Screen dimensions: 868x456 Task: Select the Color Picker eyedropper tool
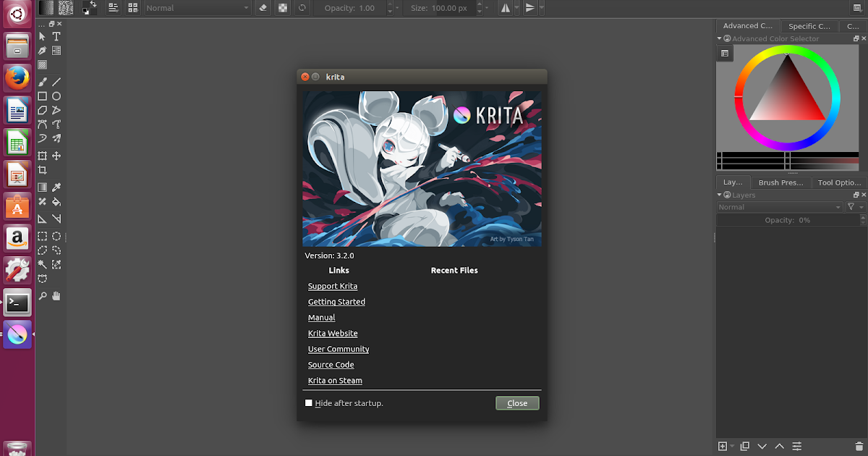point(56,187)
